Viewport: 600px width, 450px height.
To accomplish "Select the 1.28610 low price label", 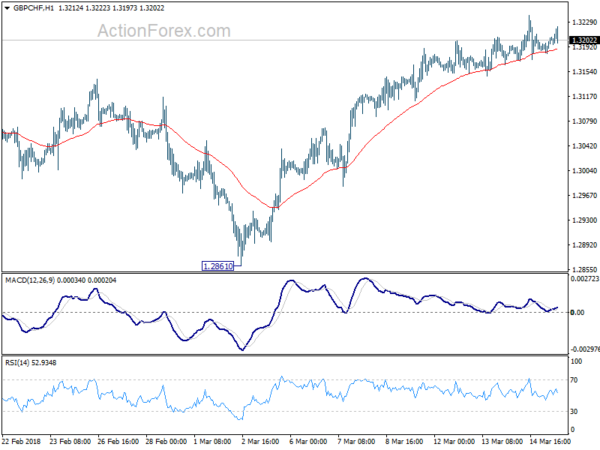I will click(217, 266).
